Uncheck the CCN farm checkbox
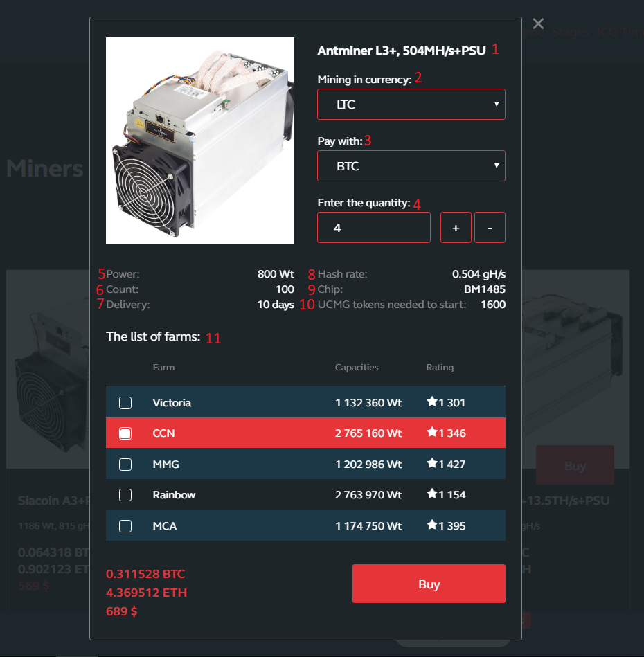Viewport: 644px width, 657px height. tap(125, 433)
